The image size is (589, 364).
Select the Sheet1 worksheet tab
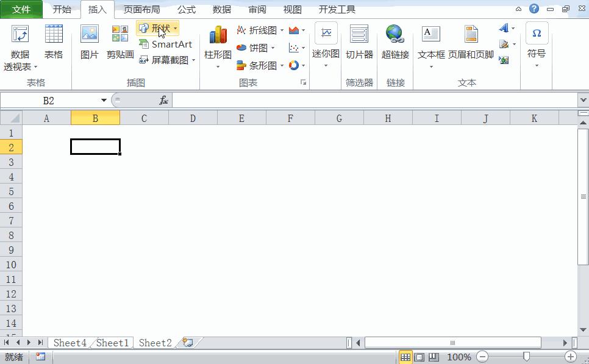[112, 342]
